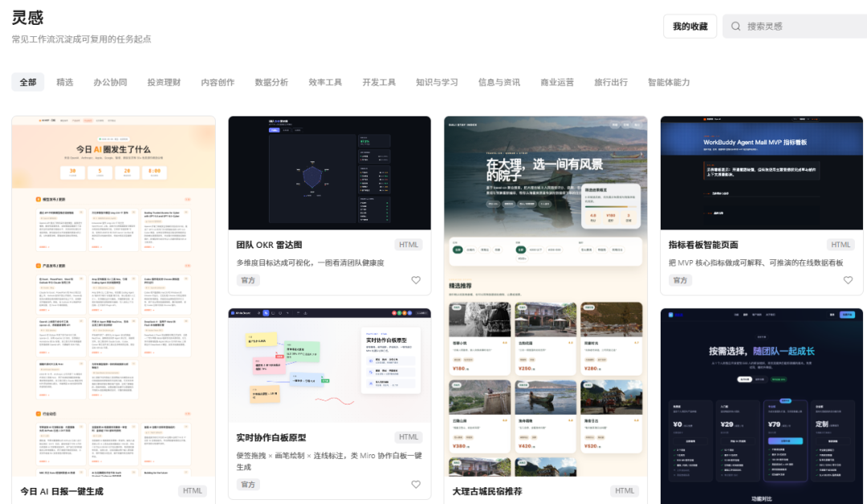Favorite the 实时协作白板原型 card heart
The height and width of the screenshot is (504, 867).
[x=416, y=484]
